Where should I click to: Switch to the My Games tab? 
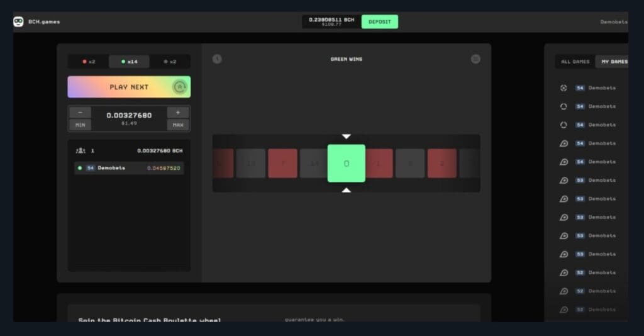tap(614, 62)
